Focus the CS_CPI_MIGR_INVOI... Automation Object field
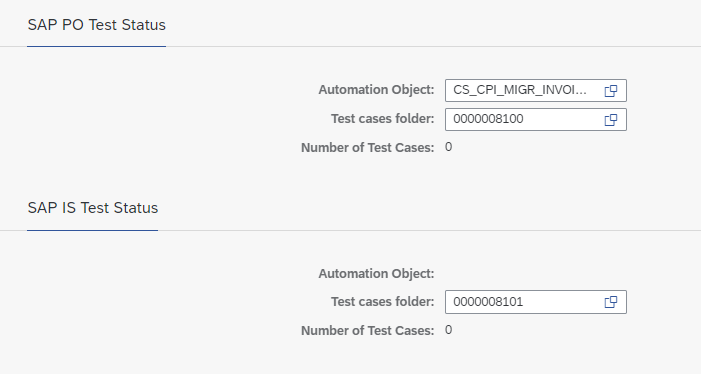This screenshot has height=374, width=701. (536, 91)
